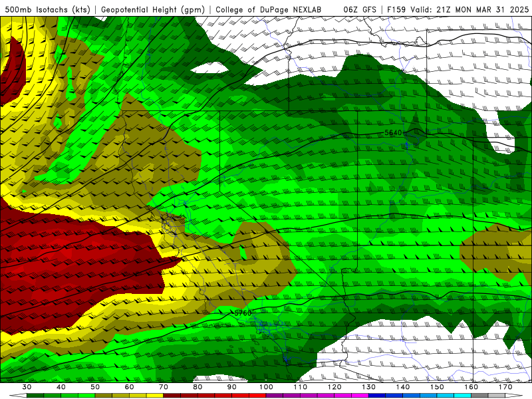
Task: Click the 130 kts legend label
Action: (369, 387)
